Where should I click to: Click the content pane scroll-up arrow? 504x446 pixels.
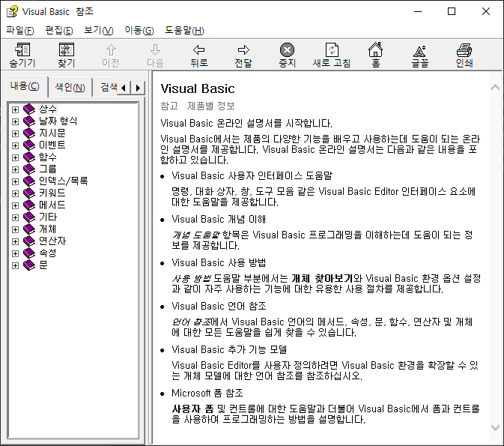(495, 87)
